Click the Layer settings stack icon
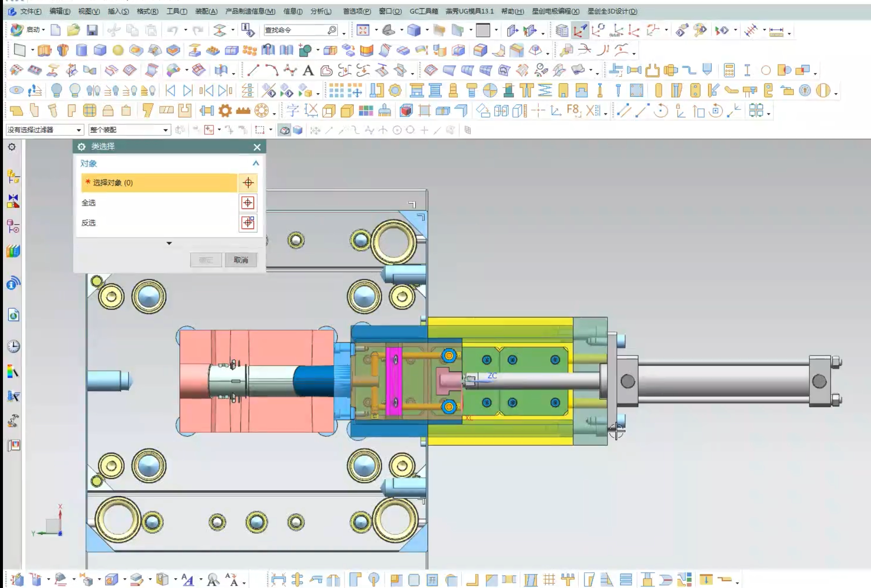 tap(561, 31)
